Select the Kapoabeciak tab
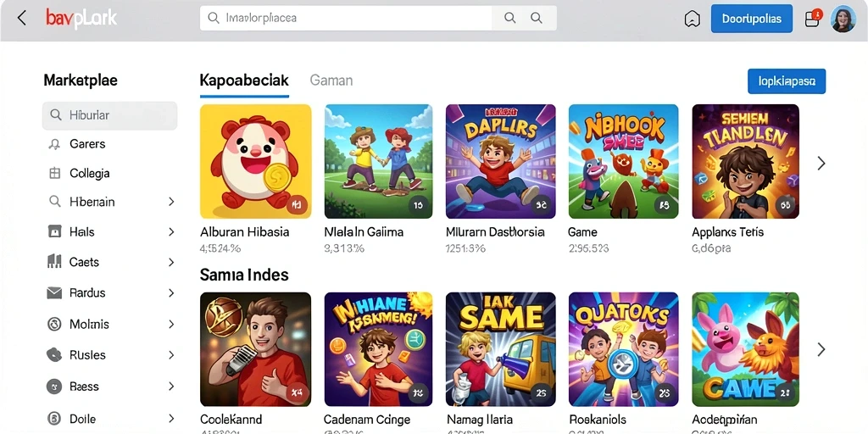868x434 pixels. pos(244,81)
